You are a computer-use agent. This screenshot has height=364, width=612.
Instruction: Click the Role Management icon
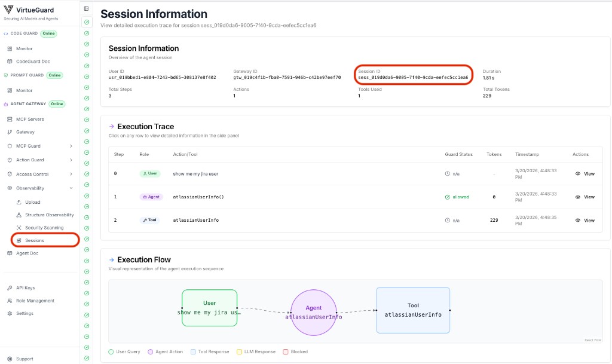[10, 300]
